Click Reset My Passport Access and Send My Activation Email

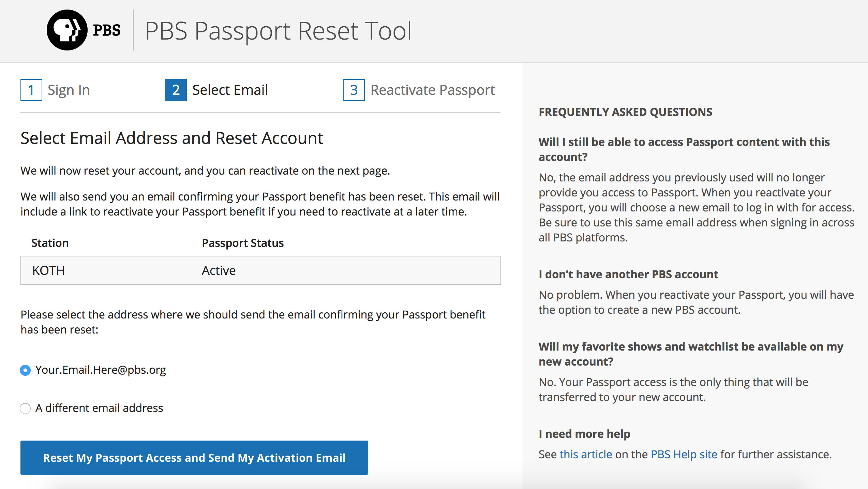pyautogui.click(x=194, y=458)
